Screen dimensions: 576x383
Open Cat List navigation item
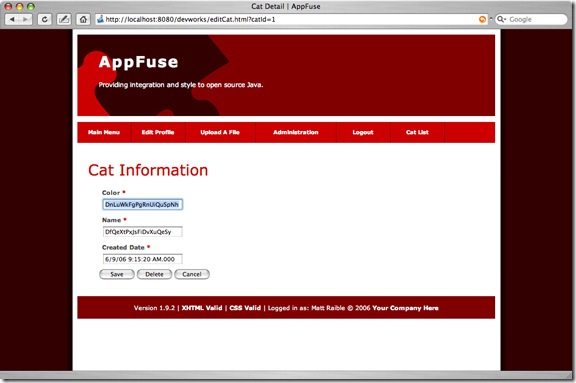click(417, 132)
